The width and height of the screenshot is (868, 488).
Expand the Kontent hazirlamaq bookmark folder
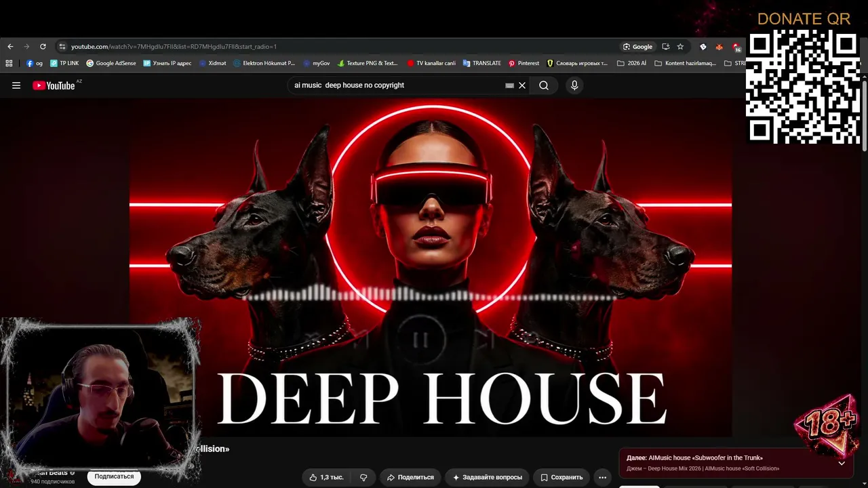click(x=685, y=63)
